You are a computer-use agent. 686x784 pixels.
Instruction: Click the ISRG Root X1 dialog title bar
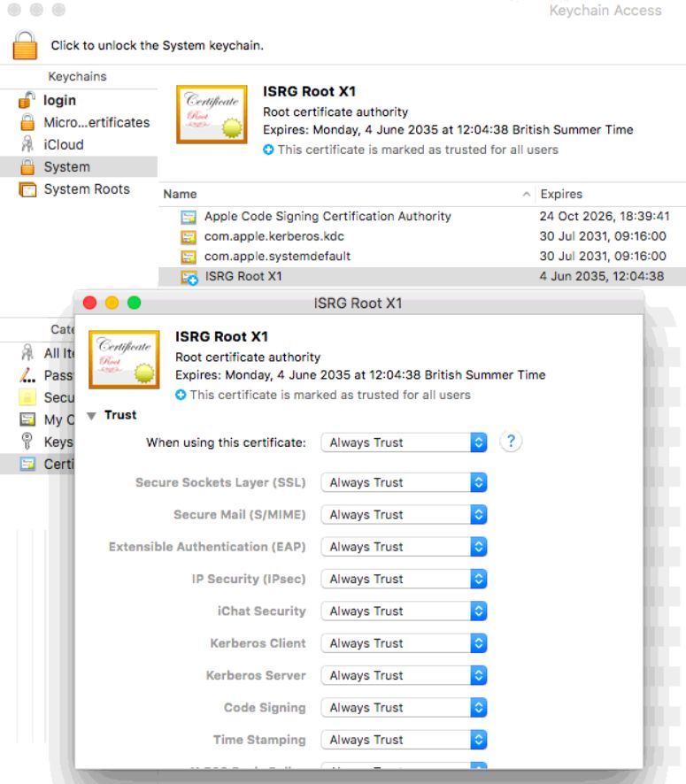(358, 303)
